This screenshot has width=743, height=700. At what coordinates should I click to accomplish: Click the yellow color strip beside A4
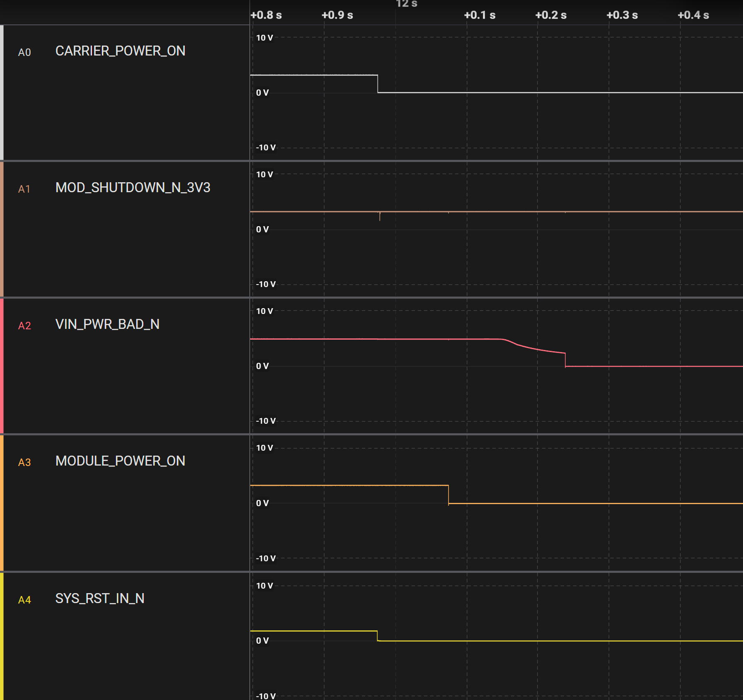pos(2,636)
